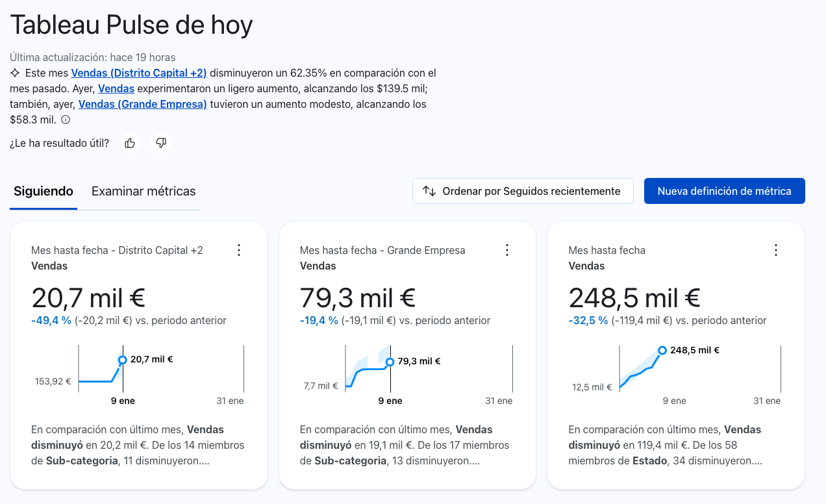Click the thumbs down feedback icon

[x=161, y=143]
